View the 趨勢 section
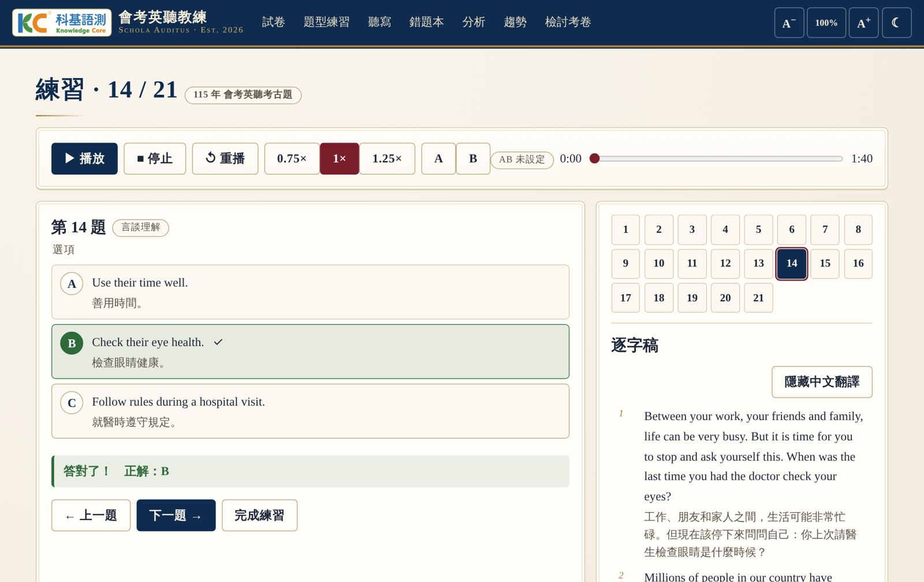The height and width of the screenshot is (582, 924). 515,22
